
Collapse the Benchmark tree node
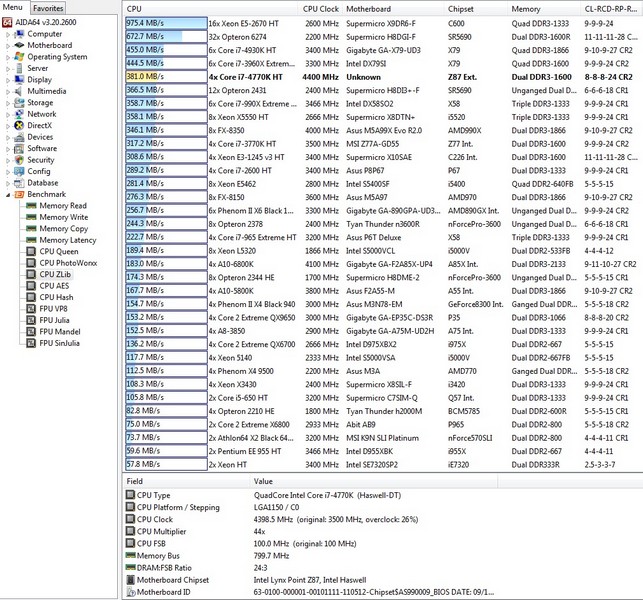8,195
